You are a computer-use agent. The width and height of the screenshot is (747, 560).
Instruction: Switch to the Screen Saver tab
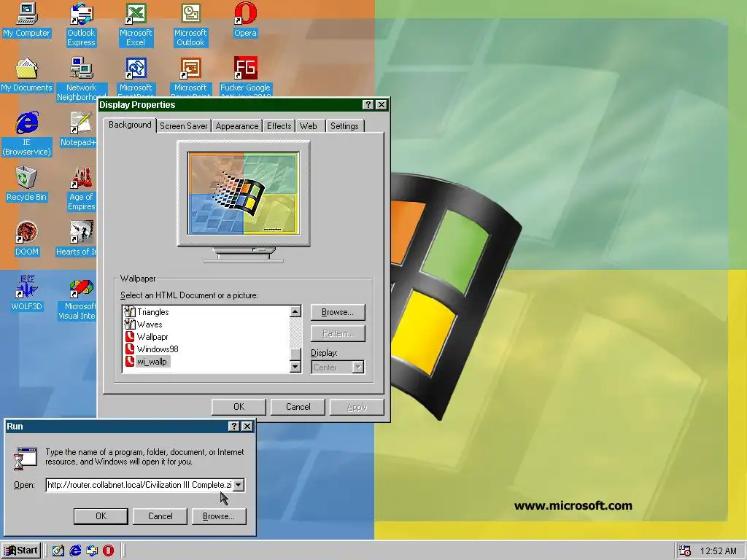tap(183, 126)
